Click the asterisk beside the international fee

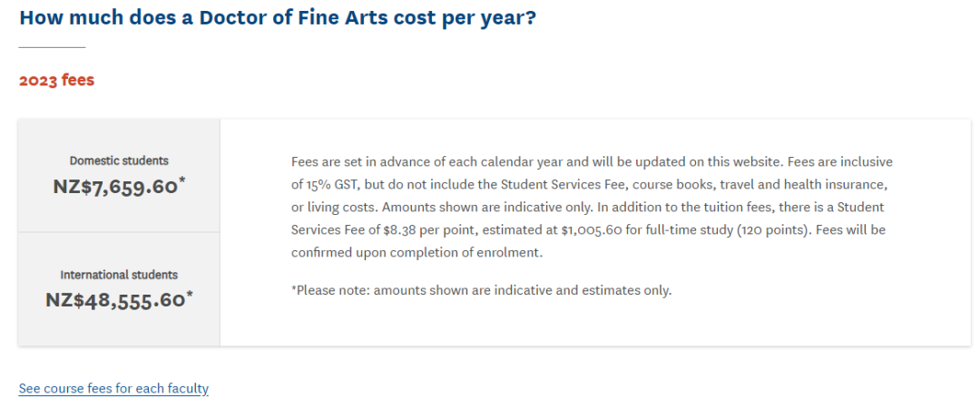190,296
